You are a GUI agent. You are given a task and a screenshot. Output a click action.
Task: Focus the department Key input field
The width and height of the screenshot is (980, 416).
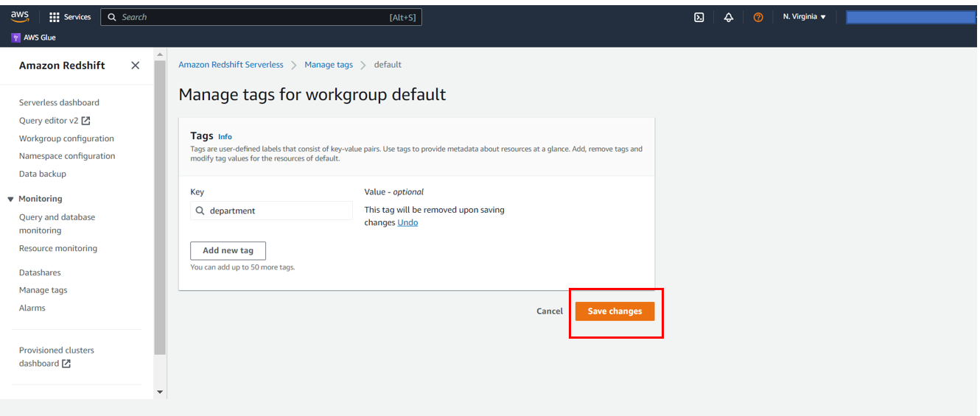pos(271,211)
